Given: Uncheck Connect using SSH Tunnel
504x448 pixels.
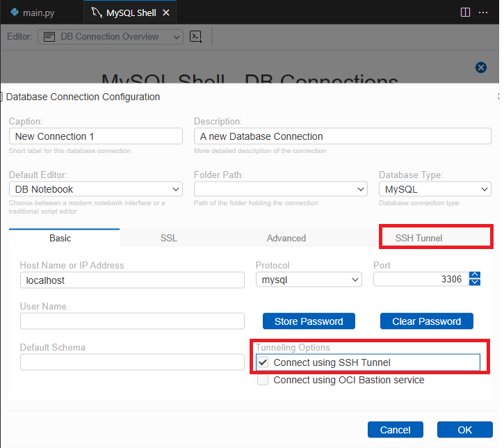Looking at the screenshot, I should click(x=263, y=362).
